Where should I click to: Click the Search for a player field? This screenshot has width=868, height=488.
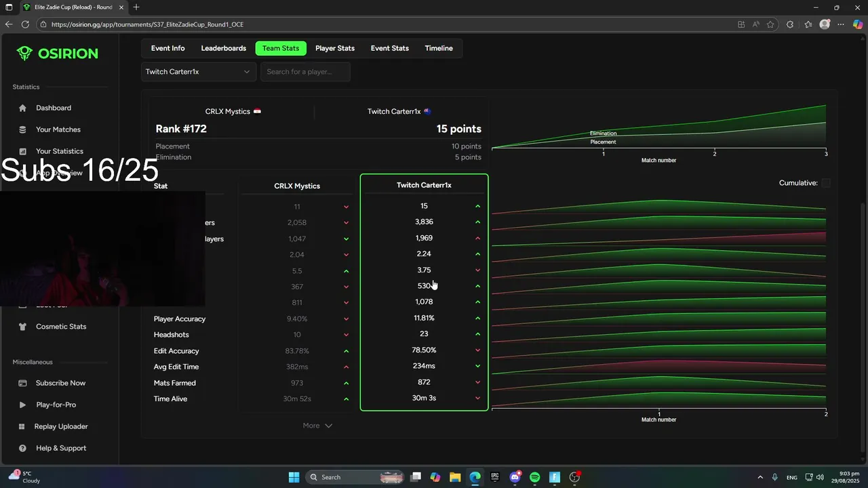[x=305, y=72]
